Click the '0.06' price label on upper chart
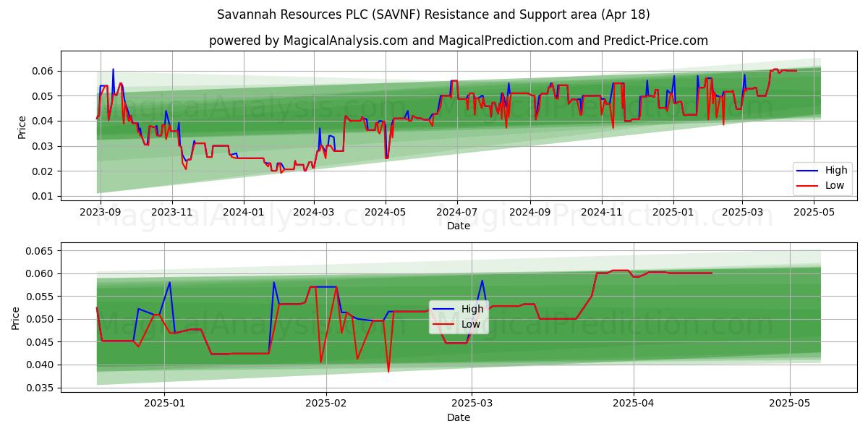The height and width of the screenshot is (434, 868). [43, 71]
